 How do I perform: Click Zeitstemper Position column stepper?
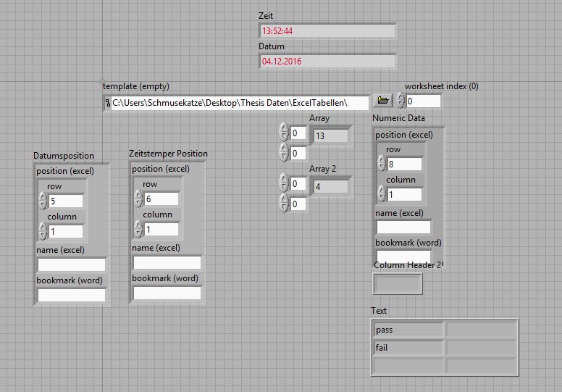click(139, 229)
